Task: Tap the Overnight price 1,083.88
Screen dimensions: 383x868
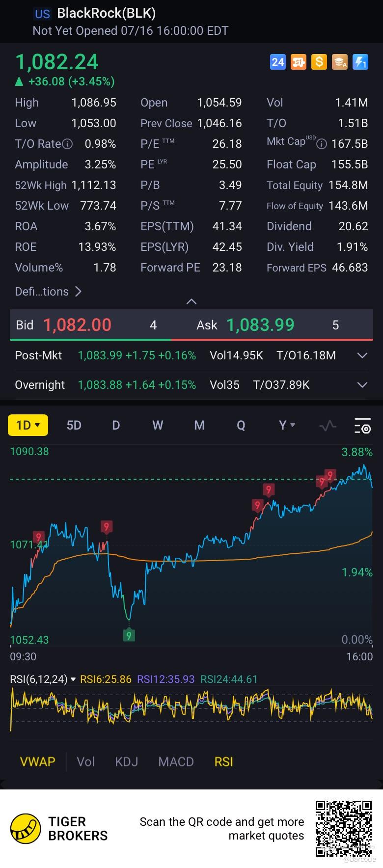Action: click(x=100, y=385)
